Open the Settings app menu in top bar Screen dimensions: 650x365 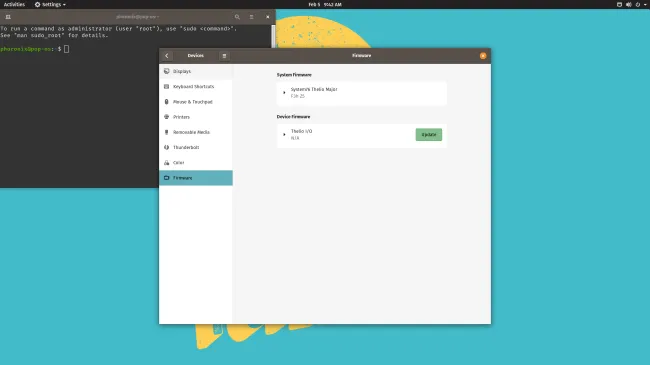click(x=50, y=5)
